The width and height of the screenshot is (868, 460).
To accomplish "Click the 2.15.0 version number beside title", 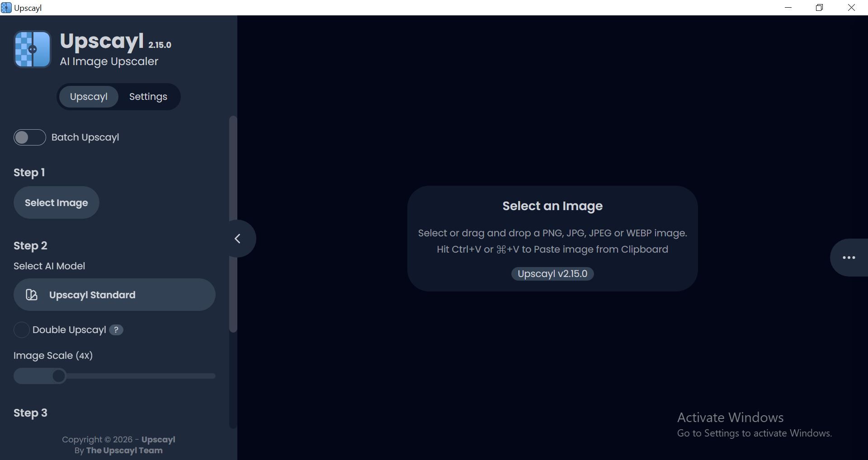I will point(160,45).
